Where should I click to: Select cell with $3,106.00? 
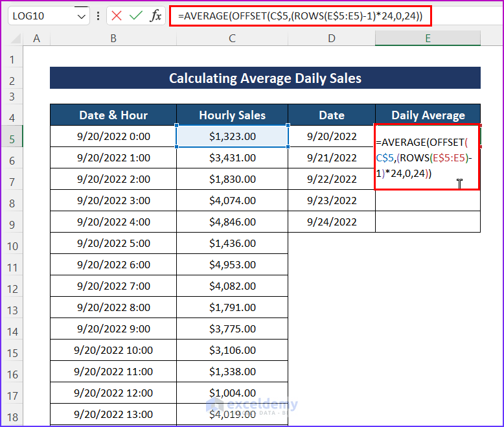(x=232, y=350)
